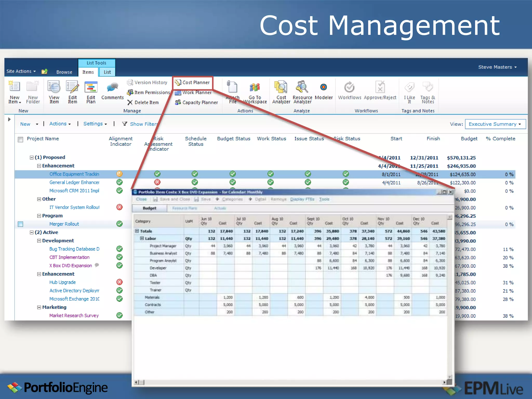Select the Budget tab in cost window

point(149,208)
